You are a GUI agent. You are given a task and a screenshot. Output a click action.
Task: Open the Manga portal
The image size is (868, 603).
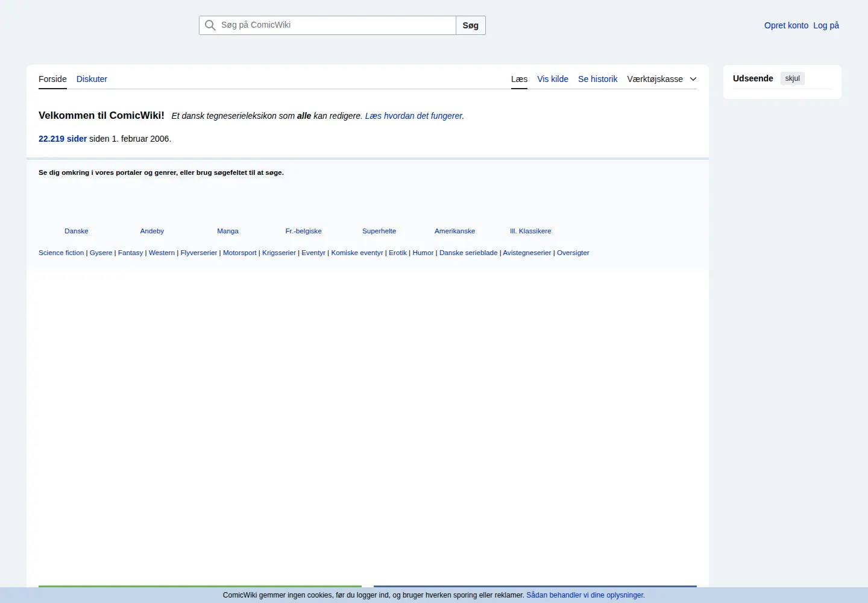(228, 231)
